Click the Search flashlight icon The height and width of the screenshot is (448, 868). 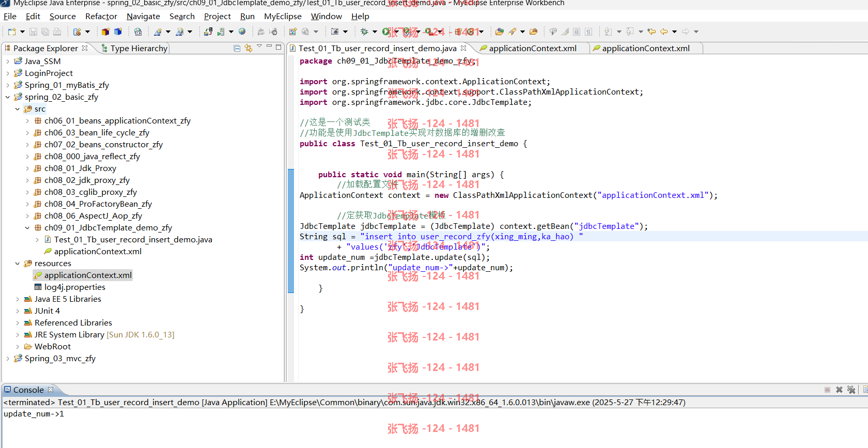(x=512, y=32)
